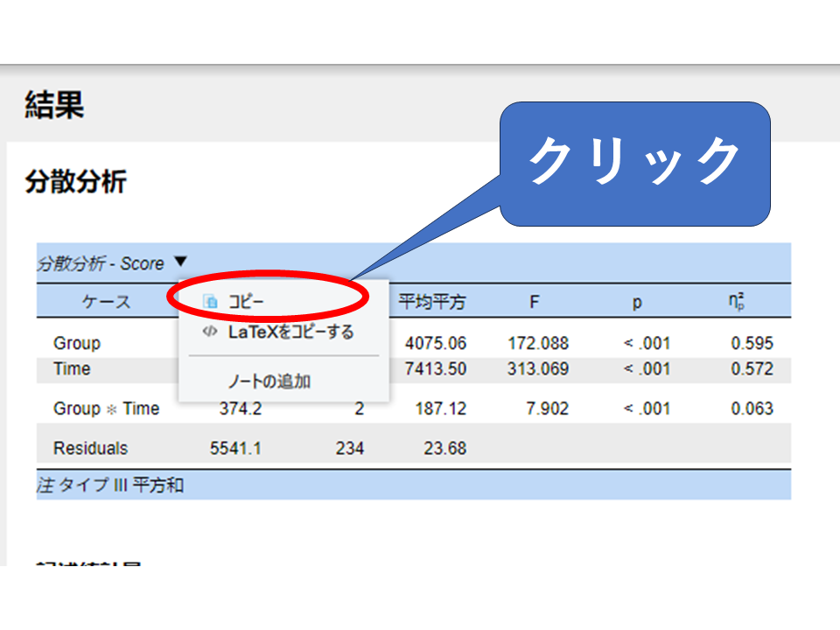The image size is (840, 630).
Task: Click the 平均平方 column header
Action: click(x=432, y=302)
